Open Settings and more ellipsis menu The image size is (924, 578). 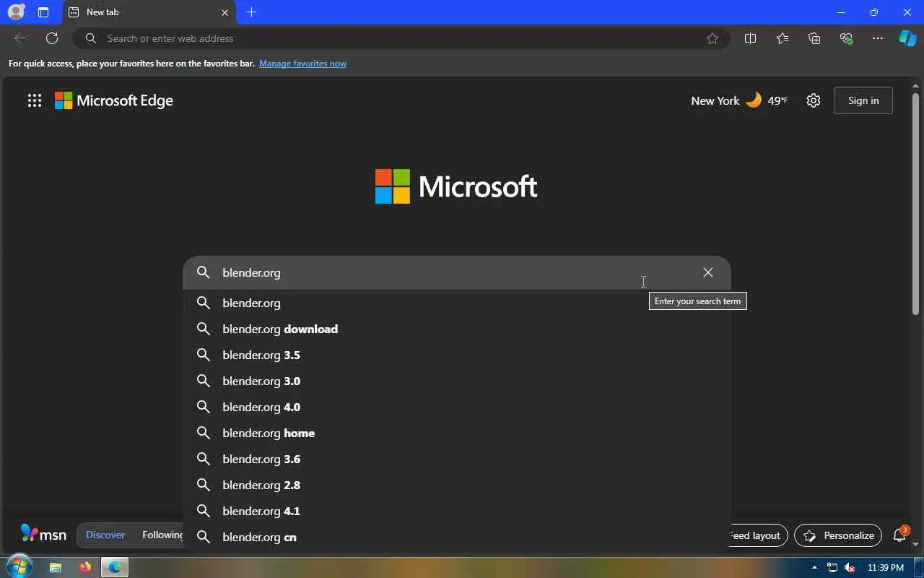(x=878, y=38)
